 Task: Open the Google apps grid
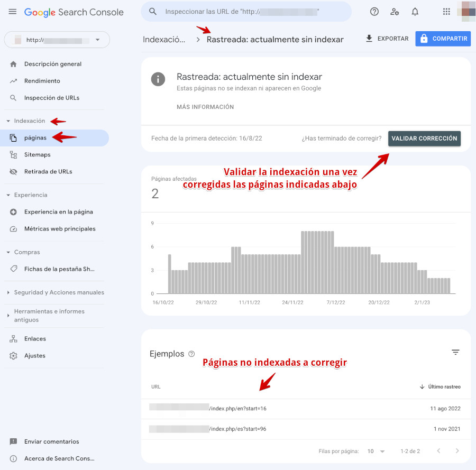pos(446,12)
